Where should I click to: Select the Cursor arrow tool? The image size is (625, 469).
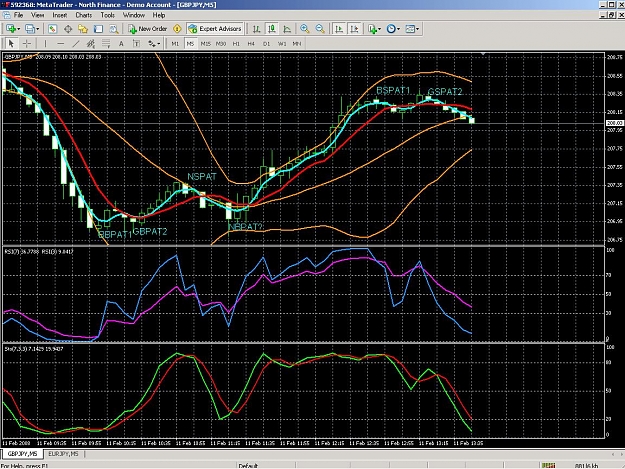11,43
